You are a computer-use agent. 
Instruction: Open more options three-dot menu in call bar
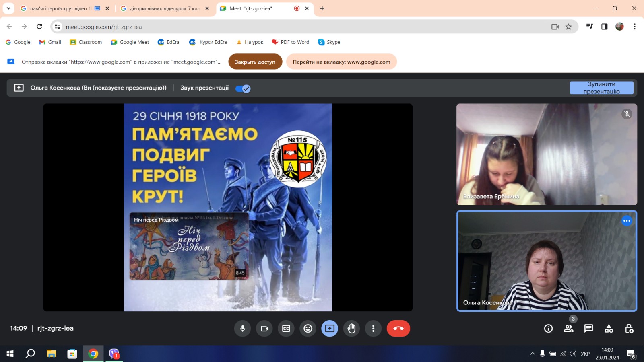[x=373, y=329]
